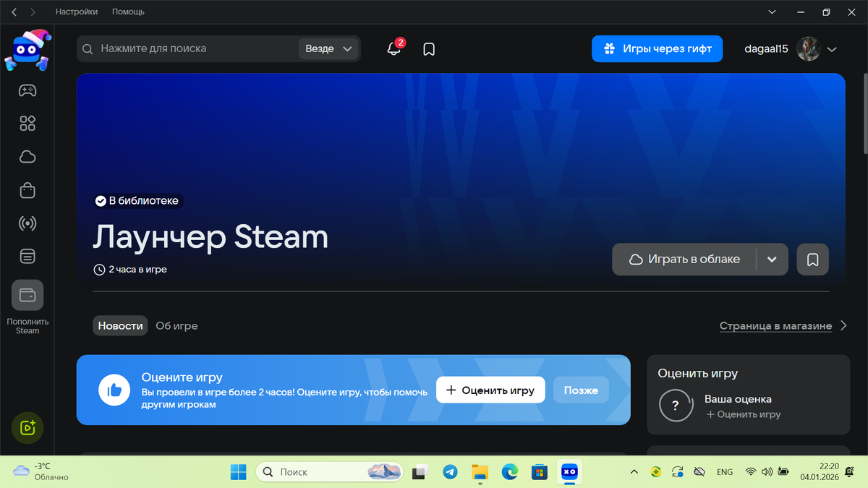Click the thumbs-up icon in rating banner
868x488 pixels.
114,390
